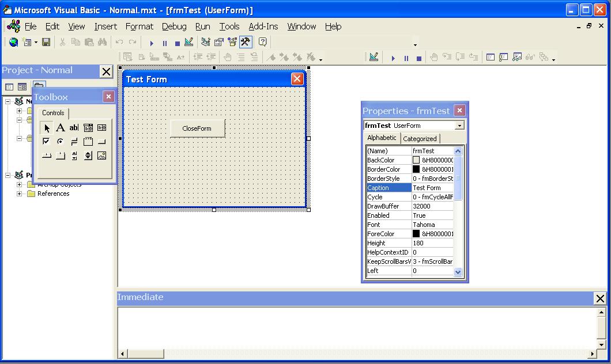Image resolution: width=611 pixels, height=364 pixels.
Task: Click the Find binoculars icon
Action: click(102, 42)
